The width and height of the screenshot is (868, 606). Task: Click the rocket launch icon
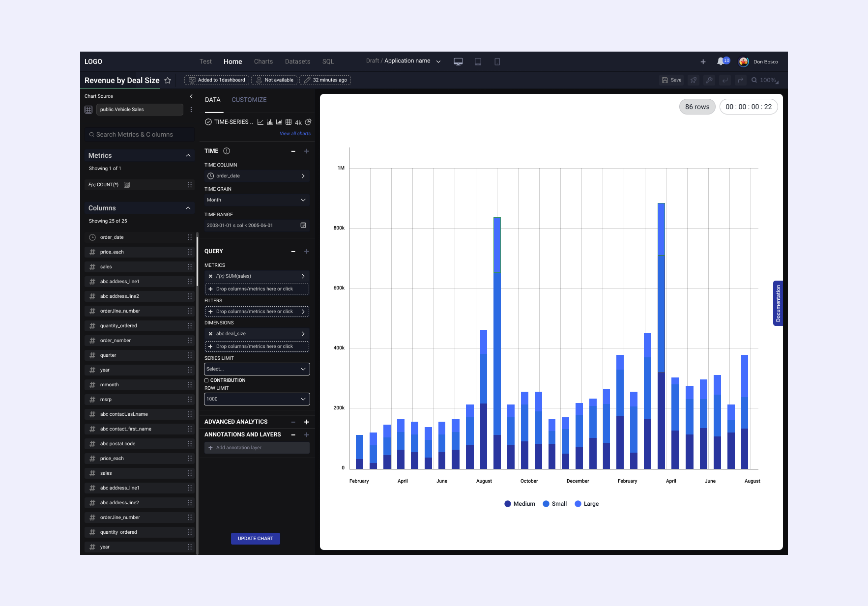[x=694, y=80]
